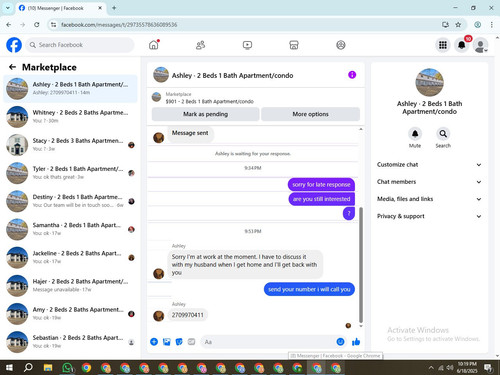Choose a GIF from the composer
Image resolution: width=500 pixels, height=375 pixels.
coord(191,342)
